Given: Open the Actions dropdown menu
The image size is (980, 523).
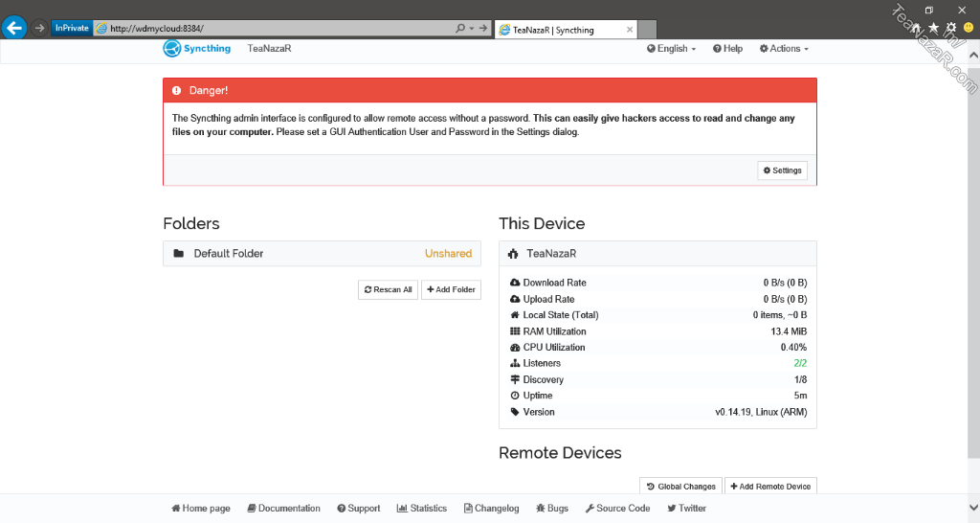Looking at the screenshot, I should click(784, 48).
